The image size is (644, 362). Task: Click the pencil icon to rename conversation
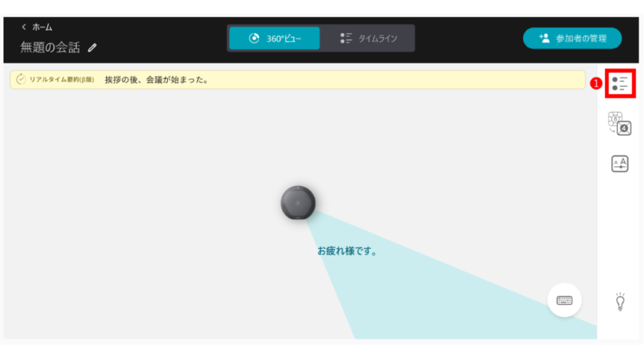[92, 47]
